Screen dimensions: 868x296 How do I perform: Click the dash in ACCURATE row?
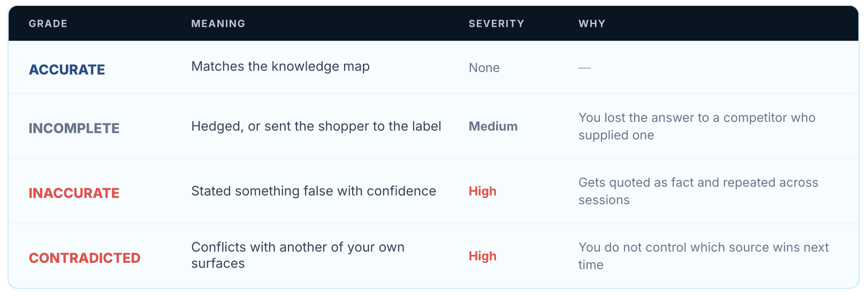pos(584,68)
